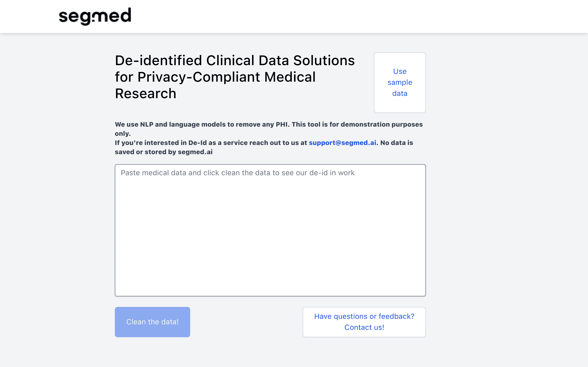
Task: Load the sample data via Use sample data
Action: tap(400, 83)
